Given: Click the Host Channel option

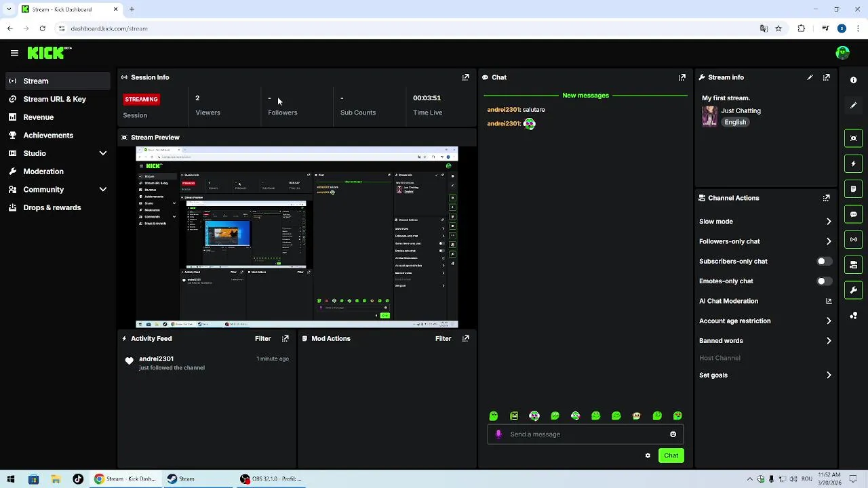Looking at the screenshot, I should [719, 358].
